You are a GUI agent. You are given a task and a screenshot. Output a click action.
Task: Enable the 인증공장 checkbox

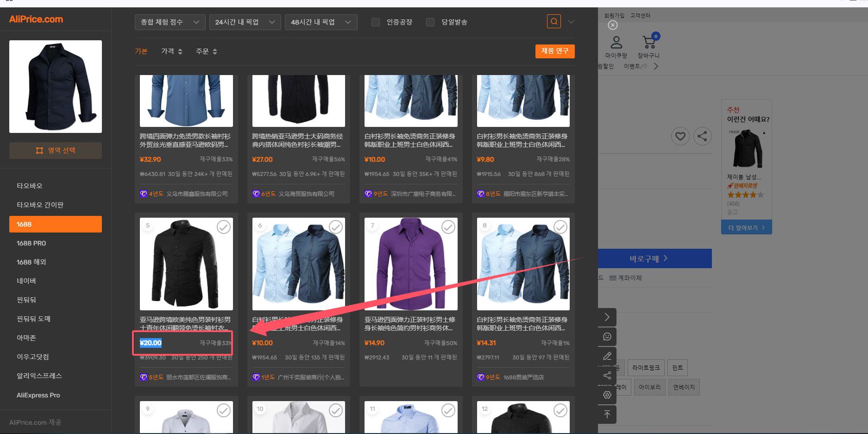point(376,22)
